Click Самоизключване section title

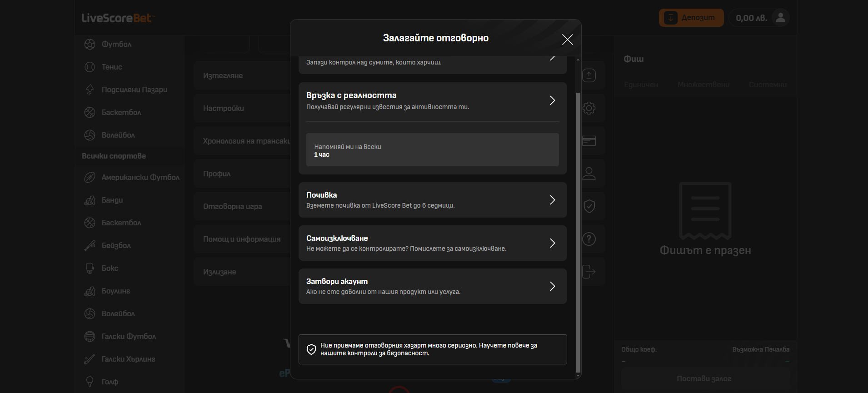coord(337,238)
